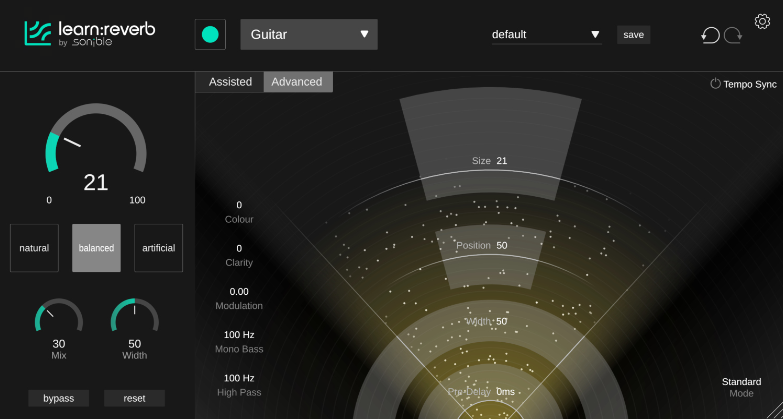The height and width of the screenshot is (419, 783).
Task: Click the Mono Bass 100 Hz value
Action: 239,335
